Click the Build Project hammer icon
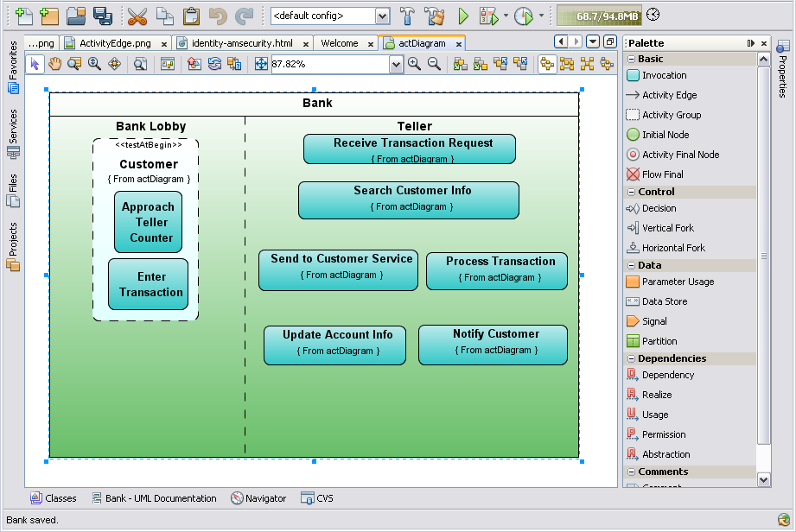796x532 pixels. click(x=407, y=16)
